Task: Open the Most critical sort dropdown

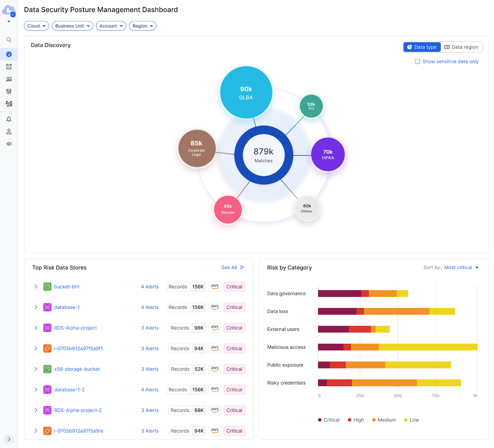Action: click(461, 268)
